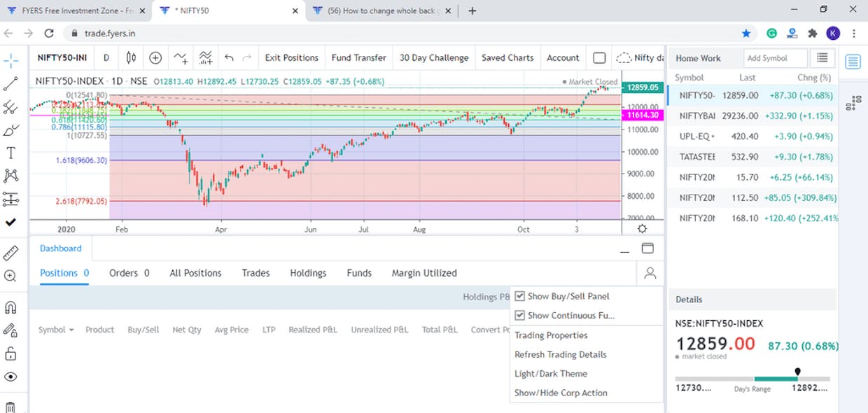
Task: Click the stay-in-drawing-mode pencil lock icon
Action: click(x=10, y=330)
